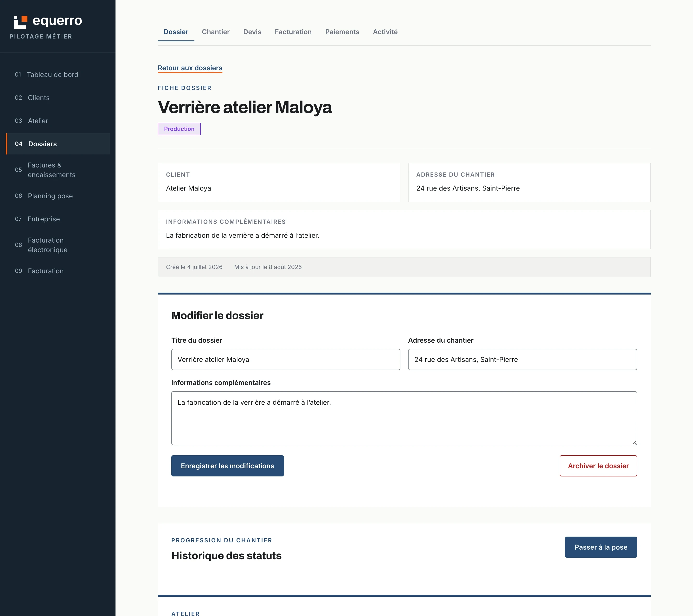Open Planning pose page
Screen dimensions: 693x616
click(58, 196)
